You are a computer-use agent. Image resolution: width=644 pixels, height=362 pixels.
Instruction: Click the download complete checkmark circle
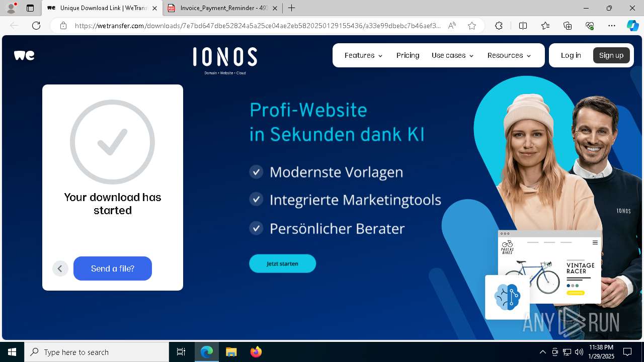point(113,142)
